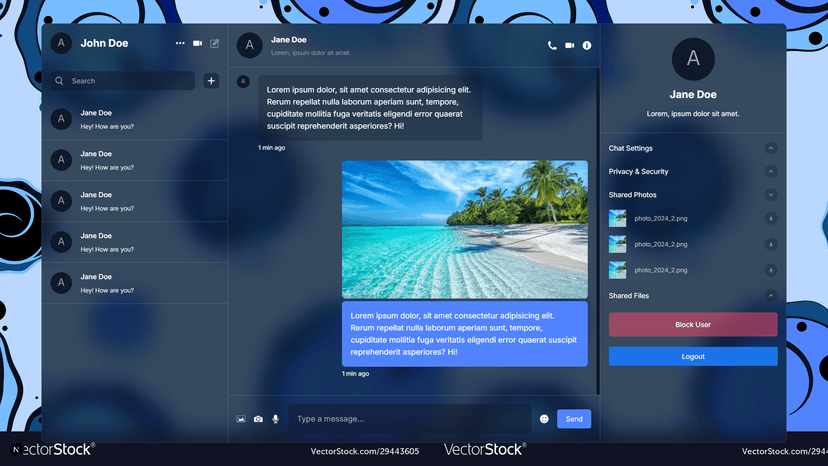
Task: Click the blue sent message bubble
Action: point(465,334)
